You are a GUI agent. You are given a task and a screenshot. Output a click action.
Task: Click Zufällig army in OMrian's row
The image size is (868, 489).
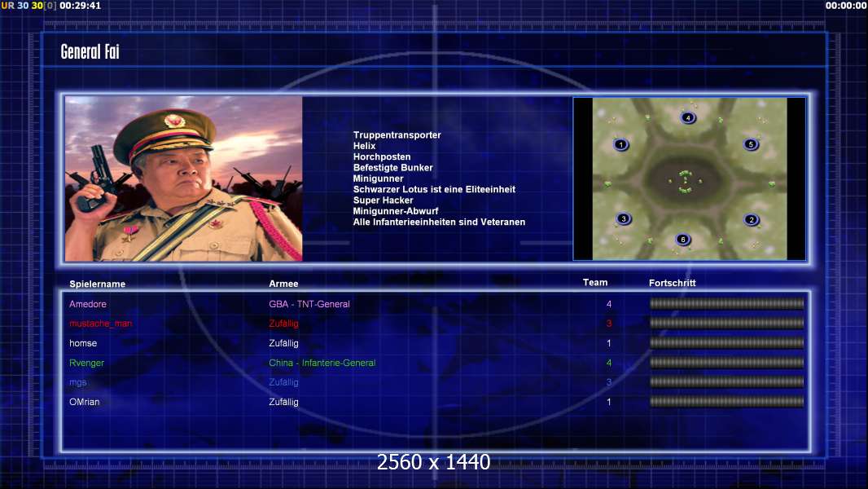(x=283, y=402)
